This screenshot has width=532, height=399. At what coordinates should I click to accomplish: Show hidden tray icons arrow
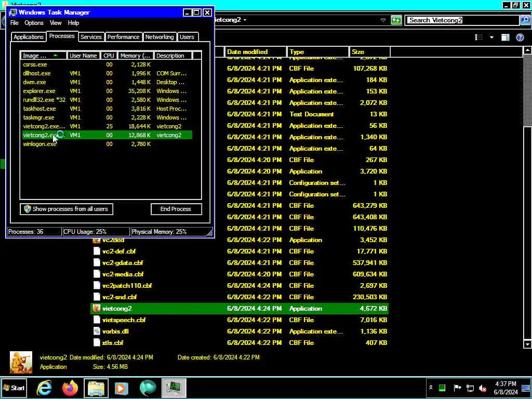(x=431, y=388)
